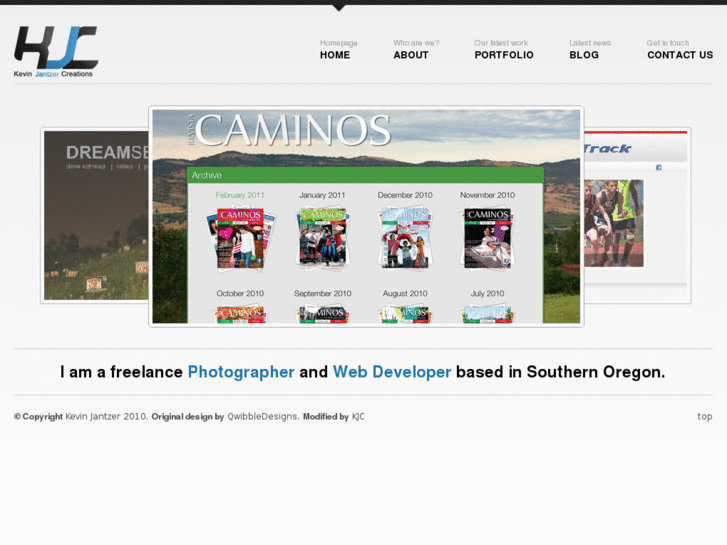Select the Track slide on the right

tap(636, 216)
